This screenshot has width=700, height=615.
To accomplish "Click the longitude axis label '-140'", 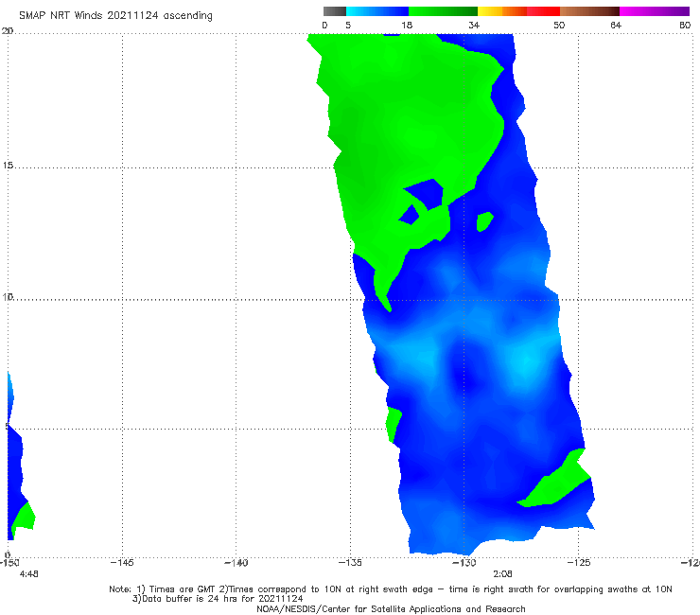I will click(236, 563).
